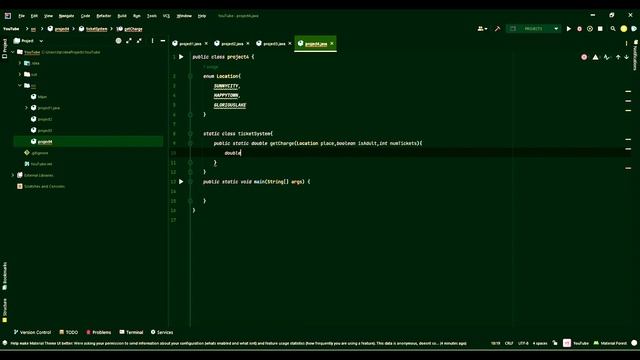Click the rightmost icon in the top toolbar
This screenshot has height=360, width=640.
pos(634,29)
